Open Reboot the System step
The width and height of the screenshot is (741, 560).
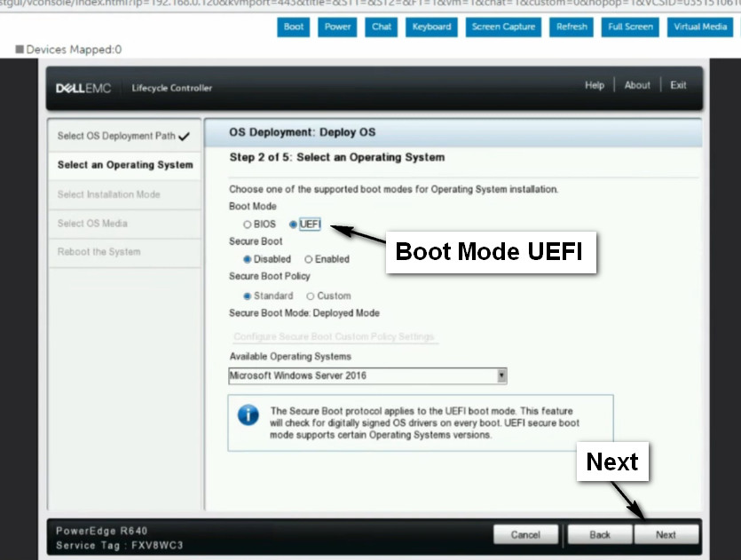[125, 252]
